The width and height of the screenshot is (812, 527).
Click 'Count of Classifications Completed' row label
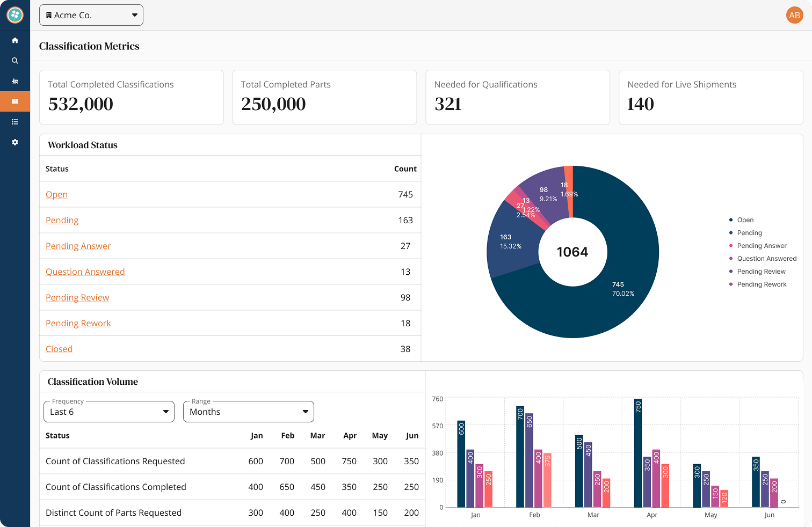tap(116, 487)
